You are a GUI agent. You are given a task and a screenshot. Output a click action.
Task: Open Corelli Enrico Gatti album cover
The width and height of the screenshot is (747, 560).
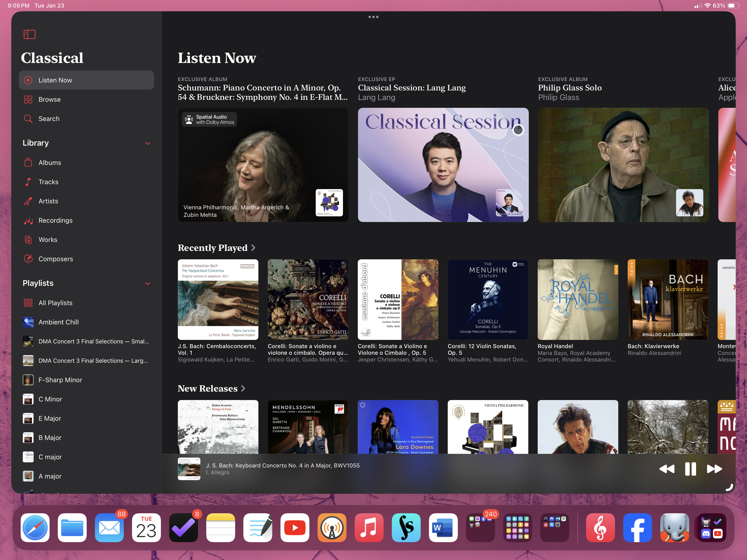coord(308,299)
